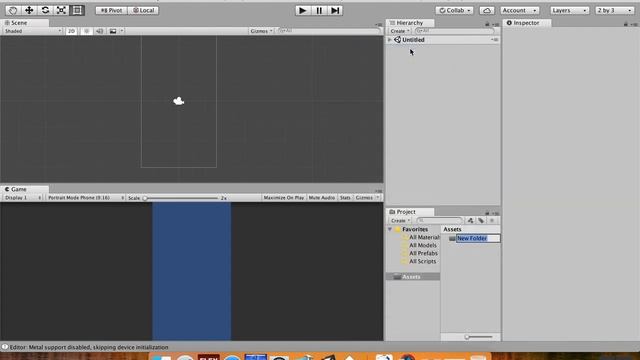Open the Scene view Gizmos dropdown
640x360 pixels.
(261, 31)
